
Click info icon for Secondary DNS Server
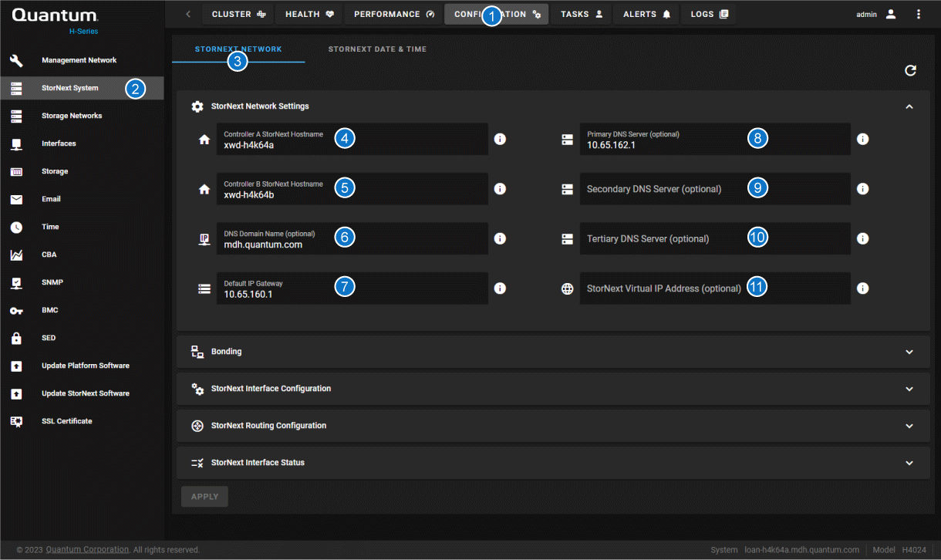pyautogui.click(x=863, y=189)
